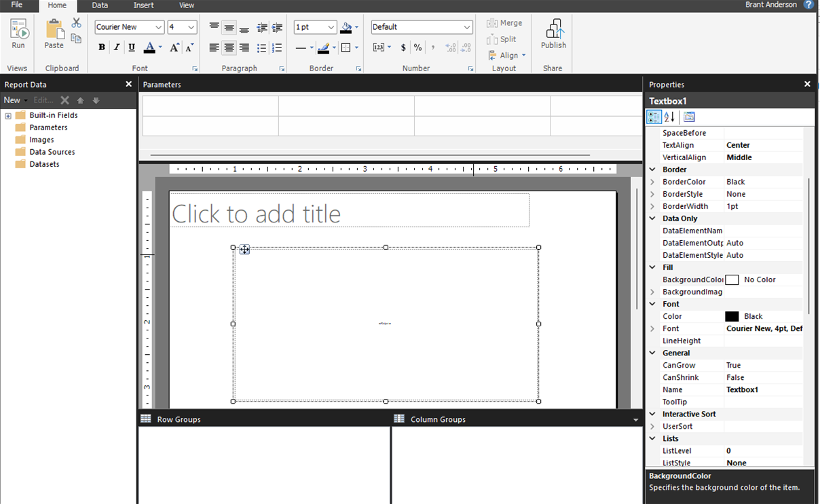Open the New menu in Report Data
Image resolution: width=820 pixels, height=504 pixels.
click(16, 100)
